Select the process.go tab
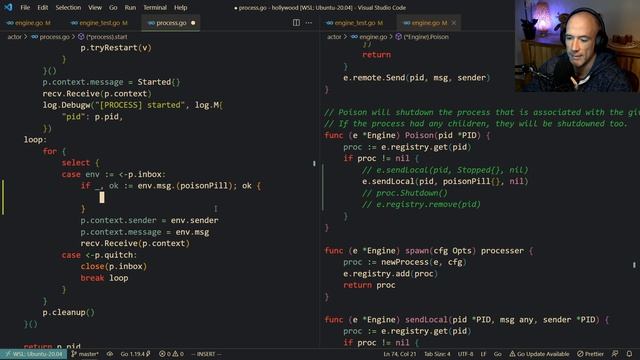 171,23
